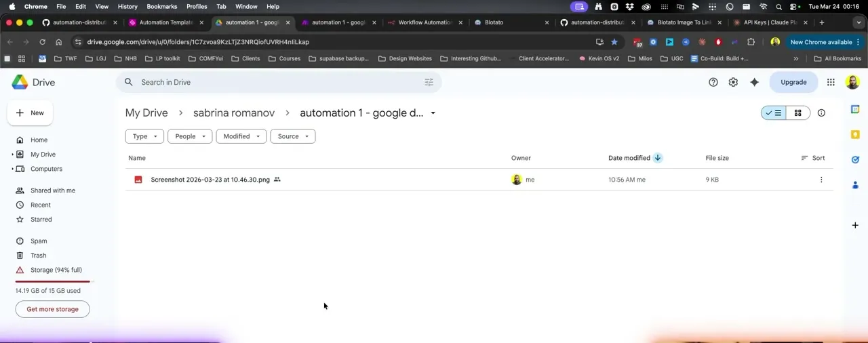Click the image file icon of Screenshot row
The image size is (868, 343).
click(x=138, y=180)
